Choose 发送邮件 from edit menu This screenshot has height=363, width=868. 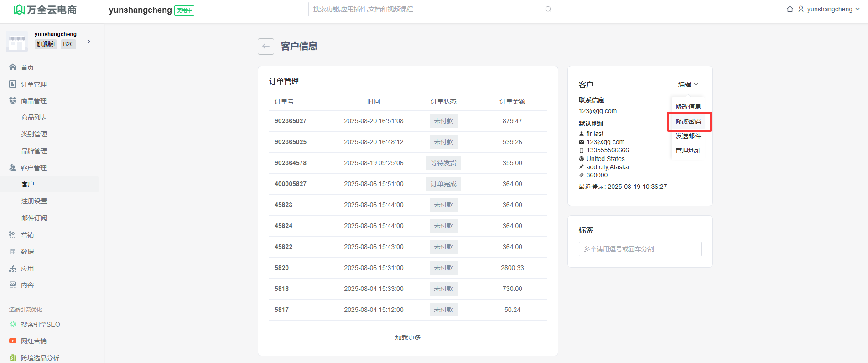click(688, 136)
